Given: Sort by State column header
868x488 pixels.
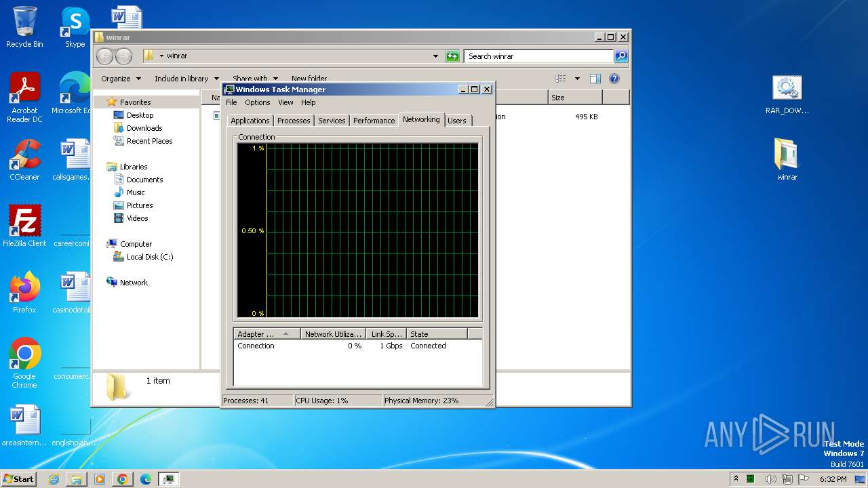Looking at the screenshot, I should tap(437, 334).
